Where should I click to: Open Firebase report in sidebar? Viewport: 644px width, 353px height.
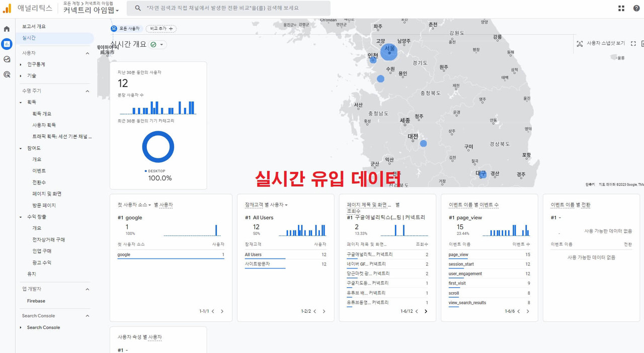coord(36,301)
